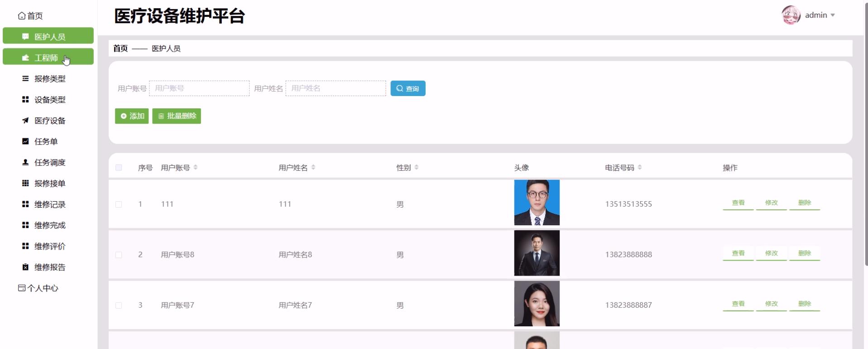Sort by 电话号码 column arrows

click(640, 167)
